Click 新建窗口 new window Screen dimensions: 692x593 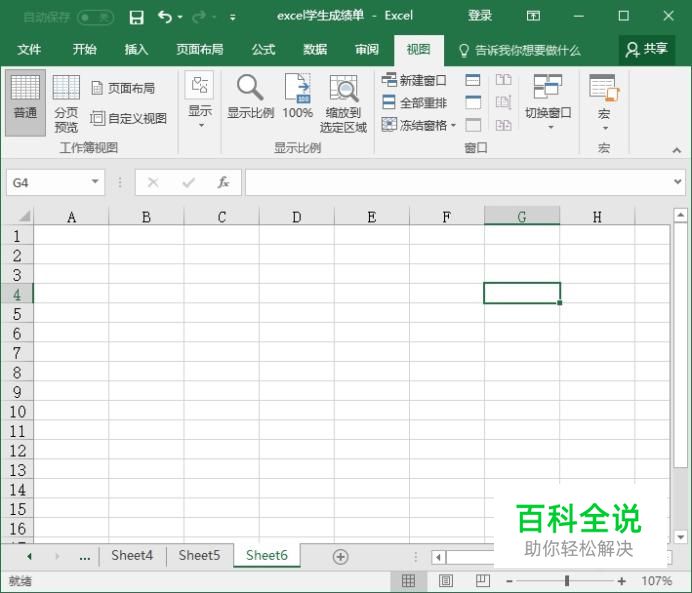click(414, 80)
